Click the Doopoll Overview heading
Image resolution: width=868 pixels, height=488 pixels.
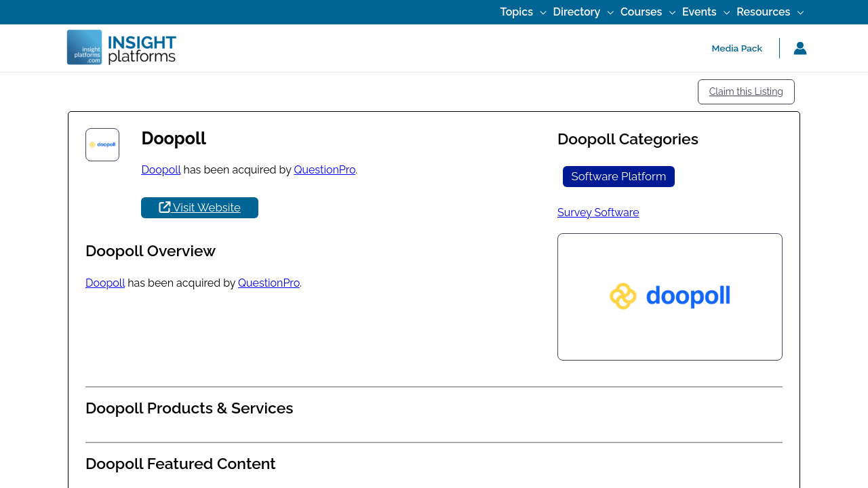151,251
